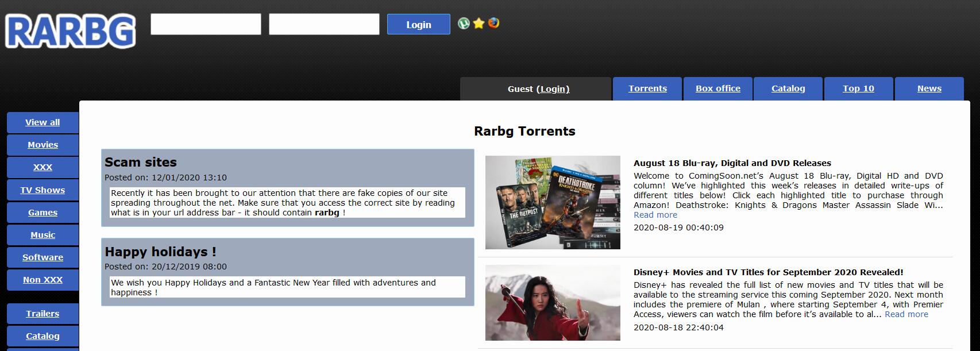Click the 2020-08-18 22:40:04 timestamp
The height and width of the screenshot is (351, 980).
(678, 327)
